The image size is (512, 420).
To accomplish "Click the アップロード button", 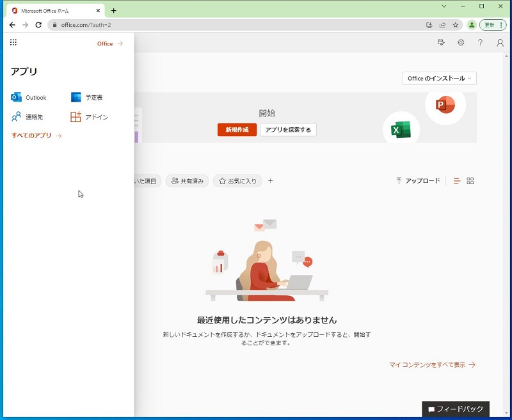I will (x=418, y=181).
